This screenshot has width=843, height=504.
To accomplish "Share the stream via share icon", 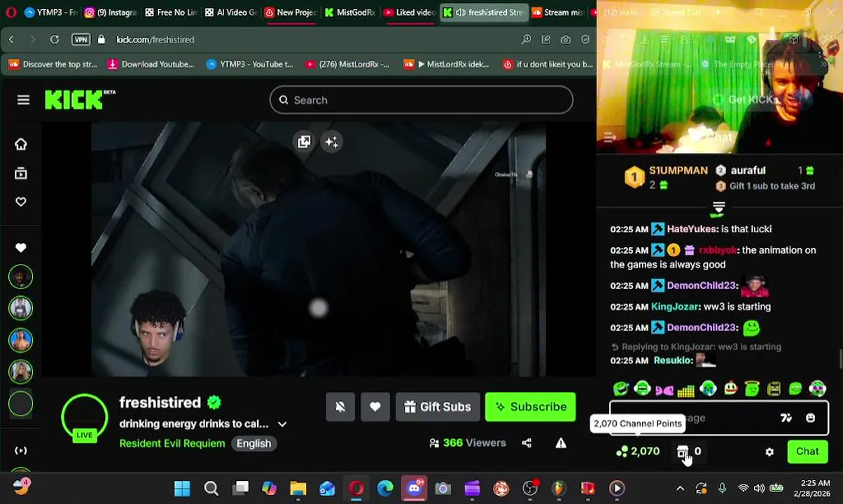I will point(527,443).
